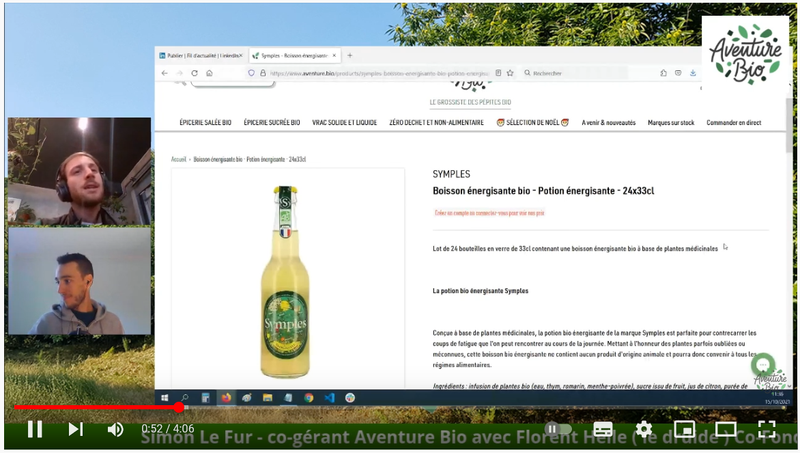Click the Accueil breadcrumb link
This screenshot has width=800, height=453.
point(179,159)
